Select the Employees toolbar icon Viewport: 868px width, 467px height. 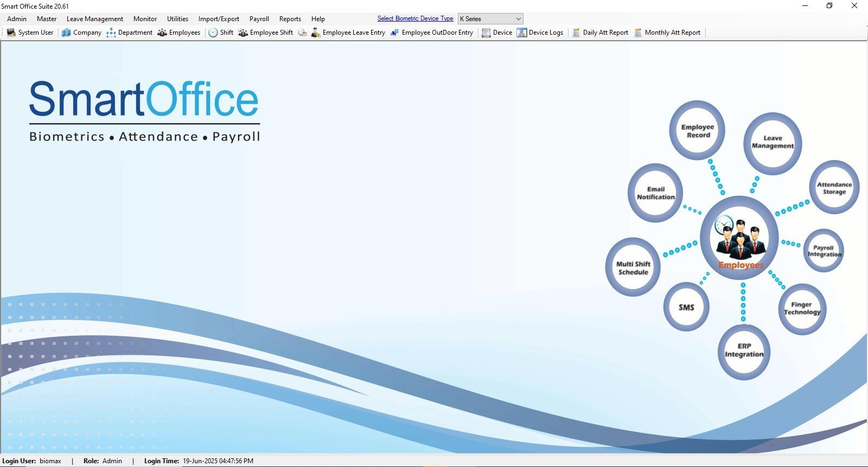tap(162, 33)
